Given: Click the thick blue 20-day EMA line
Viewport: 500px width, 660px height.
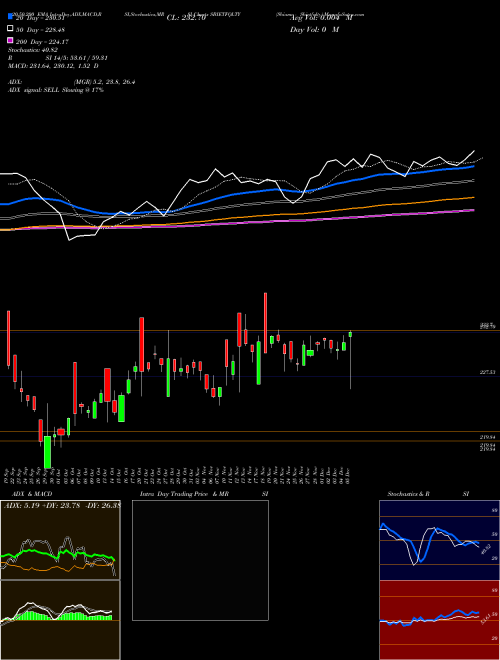Looking at the screenshot, I should 236,194.
